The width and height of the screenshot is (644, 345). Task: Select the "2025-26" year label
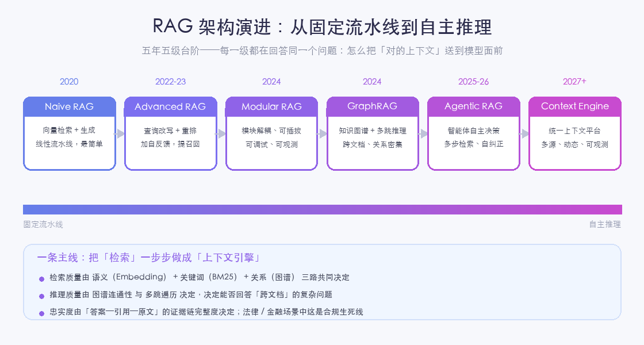(x=474, y=81)
